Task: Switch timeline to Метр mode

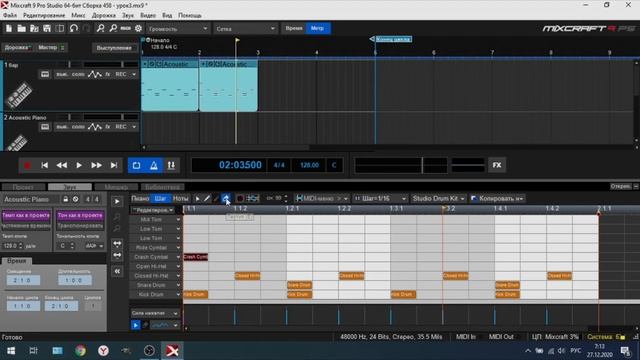Action: [318, 28]
